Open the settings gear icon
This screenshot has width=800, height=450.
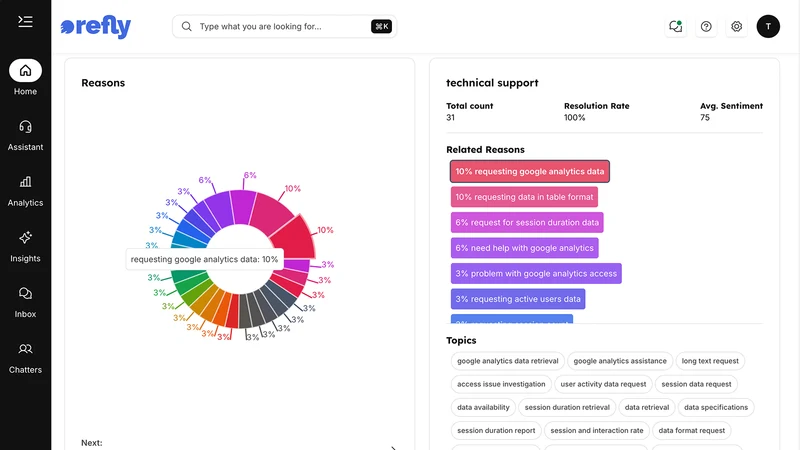(736, 27)
